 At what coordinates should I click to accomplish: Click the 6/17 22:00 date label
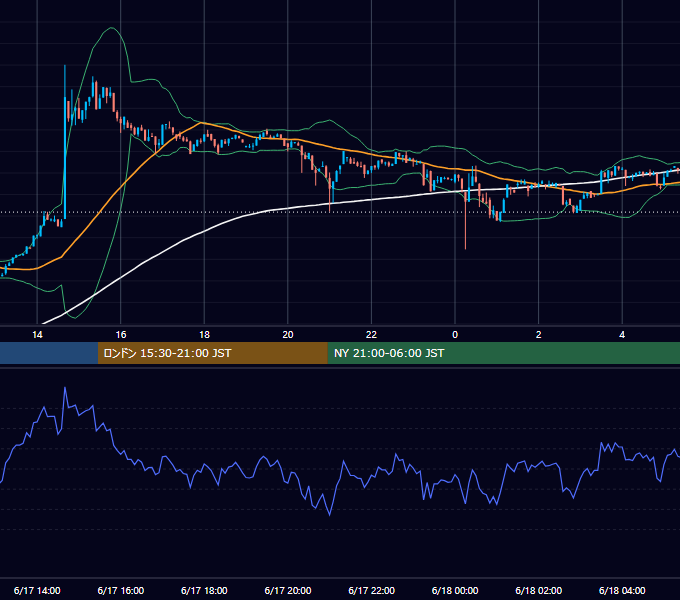372,590
